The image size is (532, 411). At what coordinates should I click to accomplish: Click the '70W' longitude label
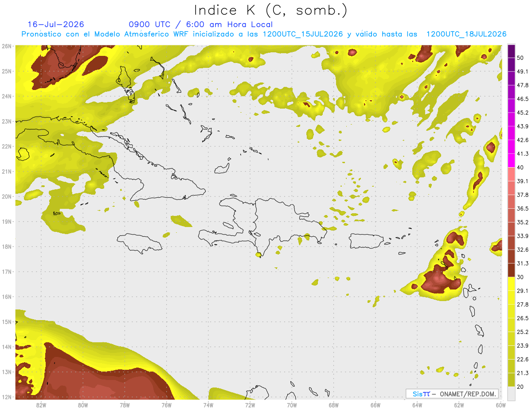[292, 405]
